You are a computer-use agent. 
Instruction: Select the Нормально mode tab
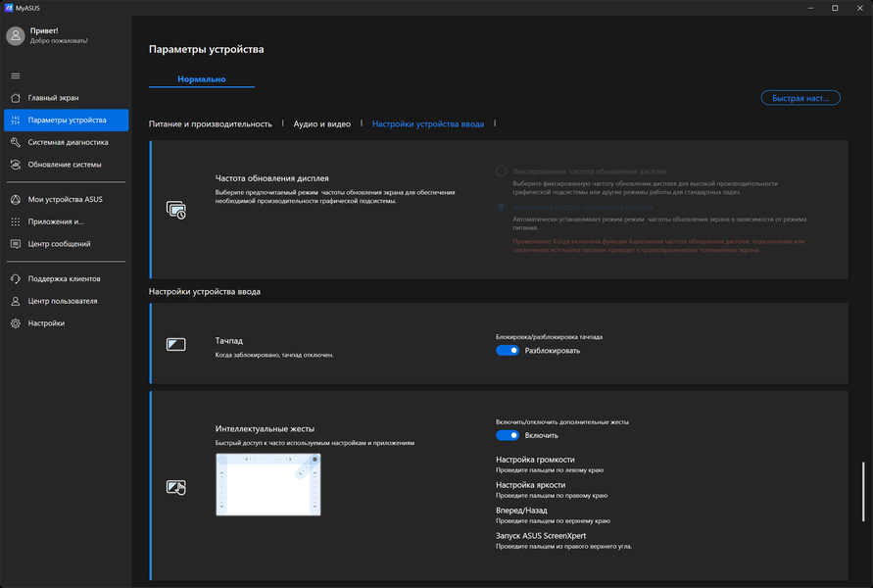202,79
